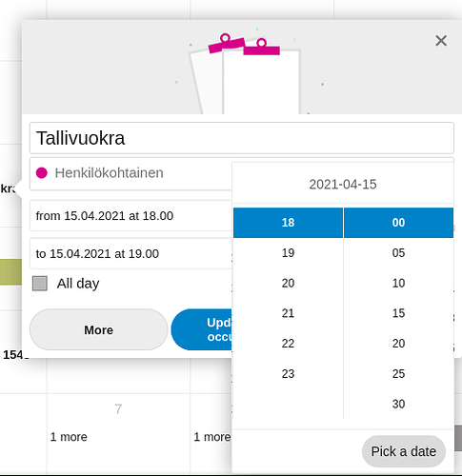The height and width of the screenshot is (476, 462).
Task: Click the Update occurrence button
Action: (x=202, y=329)
